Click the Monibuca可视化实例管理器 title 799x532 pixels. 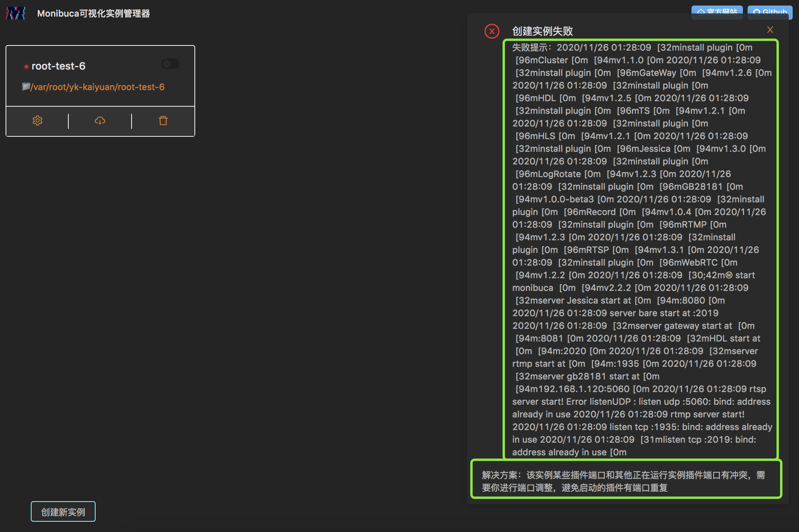94,13
